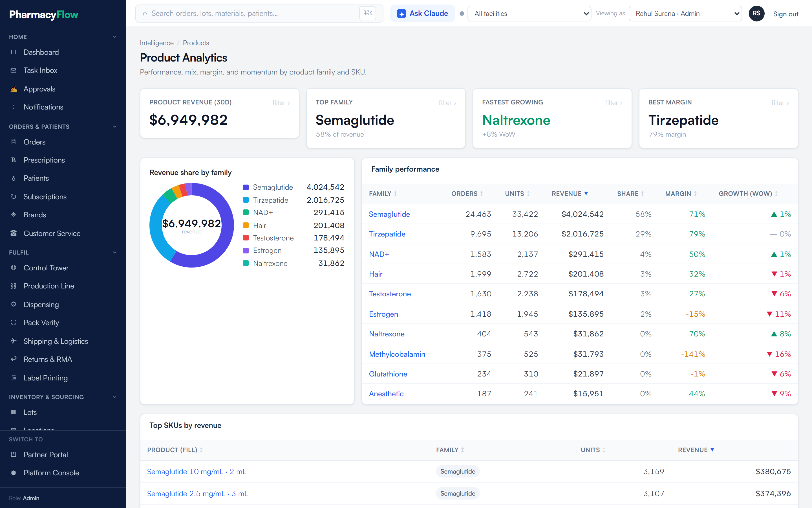Viewport: 812px width, 508px height.
Task: Click the Returns & RMA arrow icon
Action: (x=14, y=359)
